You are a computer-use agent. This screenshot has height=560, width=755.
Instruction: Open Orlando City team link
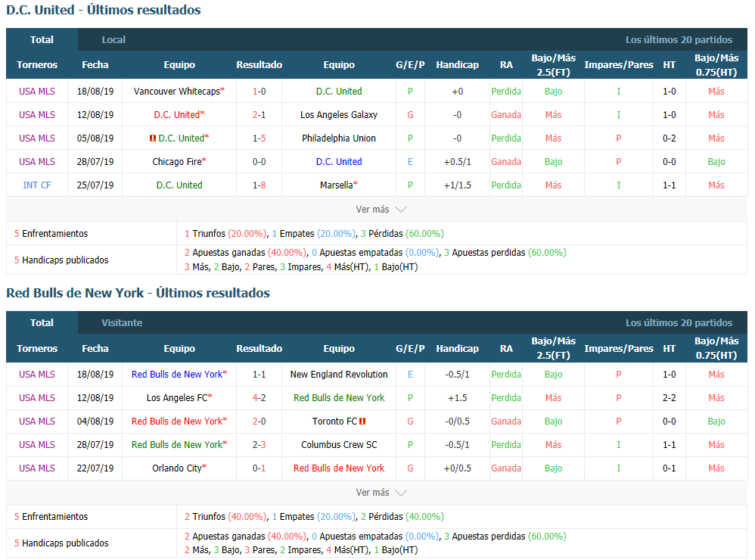[177, 468]
